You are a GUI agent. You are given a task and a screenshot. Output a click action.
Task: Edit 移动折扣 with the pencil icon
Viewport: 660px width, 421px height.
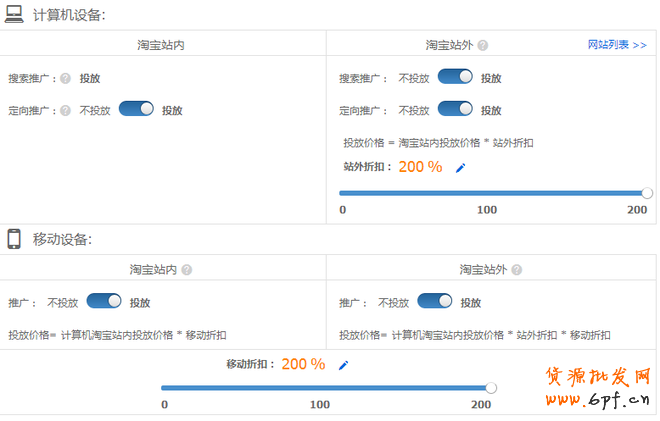343,365
